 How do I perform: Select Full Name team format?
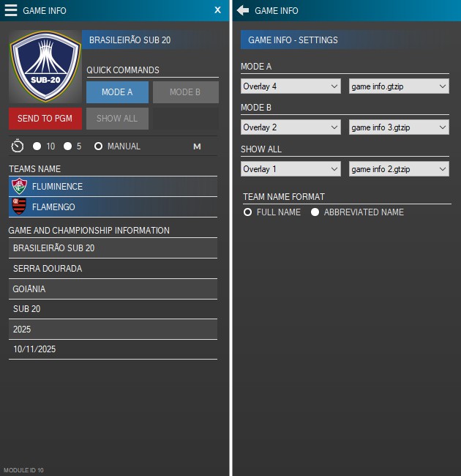tap(248, 212)
